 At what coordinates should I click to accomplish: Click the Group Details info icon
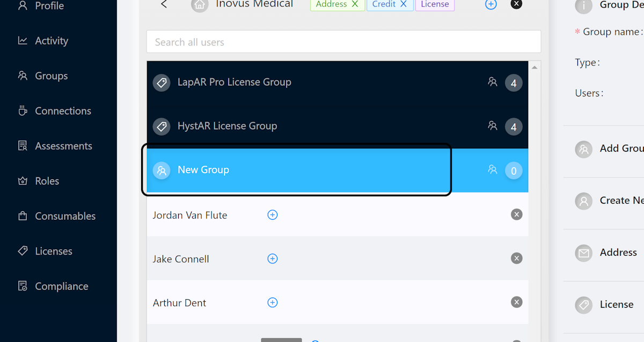[x=583, y=5]
